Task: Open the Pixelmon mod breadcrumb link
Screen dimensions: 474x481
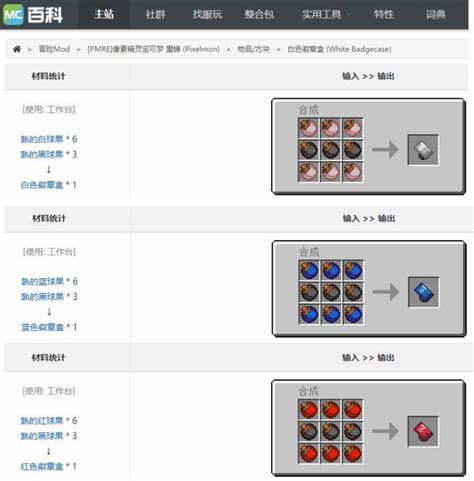Action: [x=154, y=49]
